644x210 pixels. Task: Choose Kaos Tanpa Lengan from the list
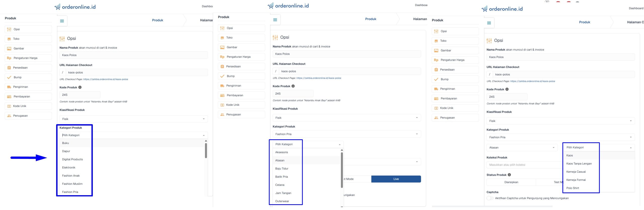[x=579, y=164]
